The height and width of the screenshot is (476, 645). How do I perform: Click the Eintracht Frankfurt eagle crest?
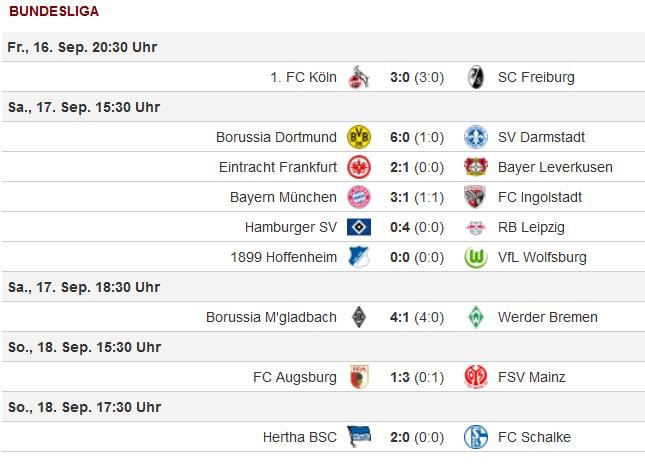click(x=358, y=167)
